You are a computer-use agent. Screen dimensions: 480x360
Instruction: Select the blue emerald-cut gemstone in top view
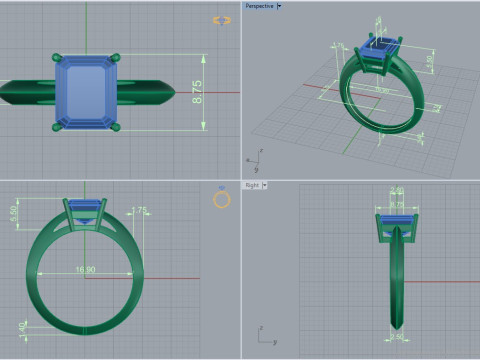86,92
